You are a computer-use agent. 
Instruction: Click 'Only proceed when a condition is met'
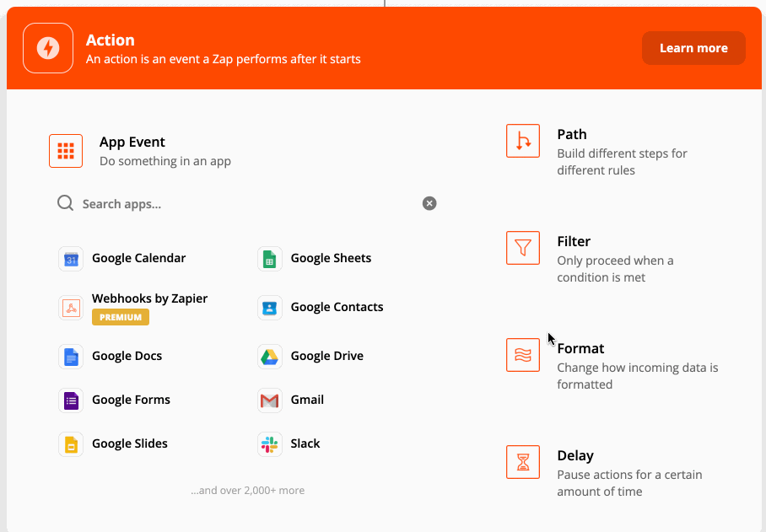[x=615, y=269]
